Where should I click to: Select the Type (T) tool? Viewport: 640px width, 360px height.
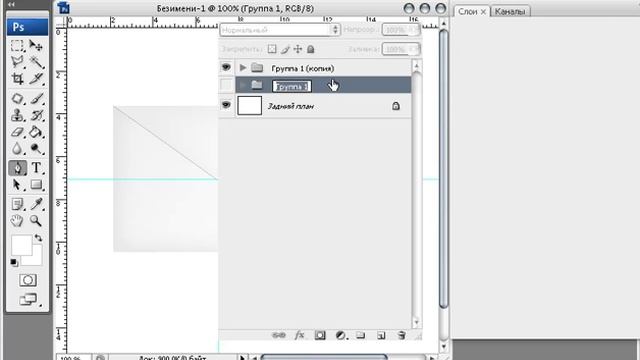coord(36,168)
